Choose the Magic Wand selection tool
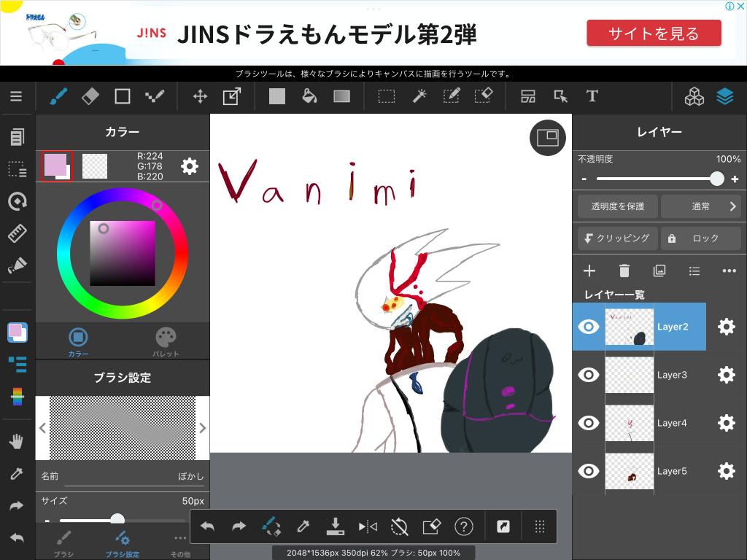747x560 pixels. click(x=419, y=96)
